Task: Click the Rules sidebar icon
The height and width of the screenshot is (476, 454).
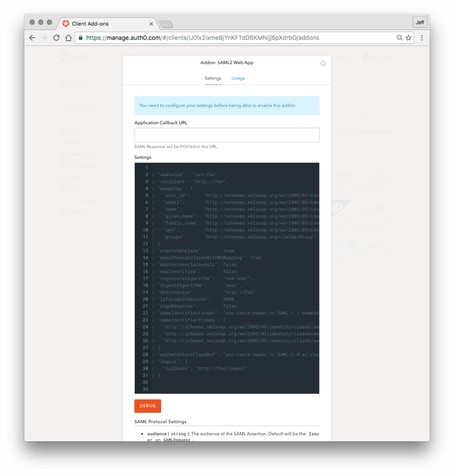Action: click(62, 142)
